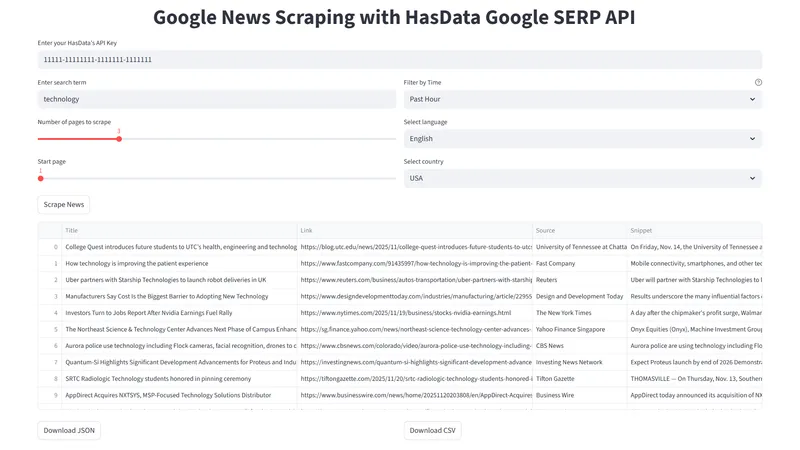Click the Number of pages slider handle
Screen dimensions: 800x450
(x=119, y=139)
